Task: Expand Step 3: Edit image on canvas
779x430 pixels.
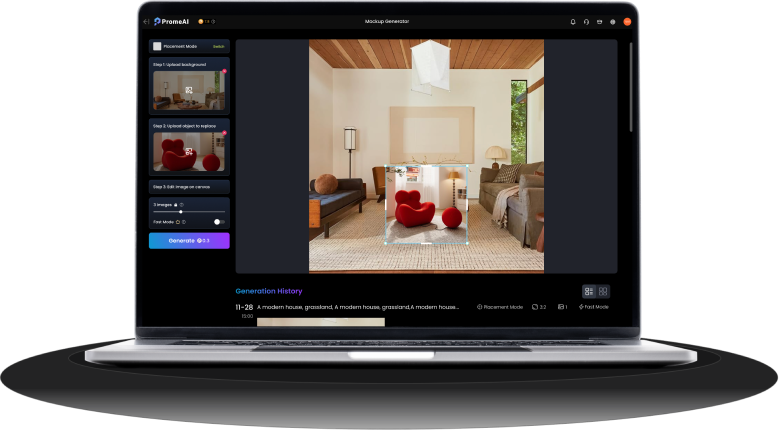Action: (189, 187)
